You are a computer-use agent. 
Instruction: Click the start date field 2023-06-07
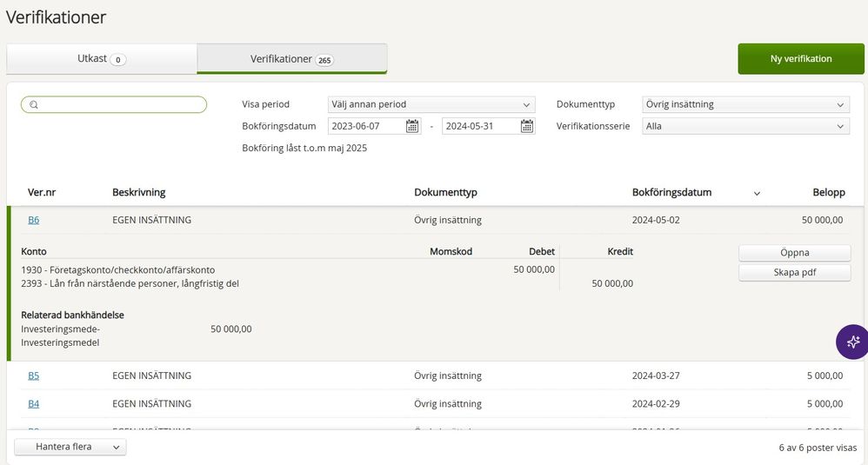point(365,126)
